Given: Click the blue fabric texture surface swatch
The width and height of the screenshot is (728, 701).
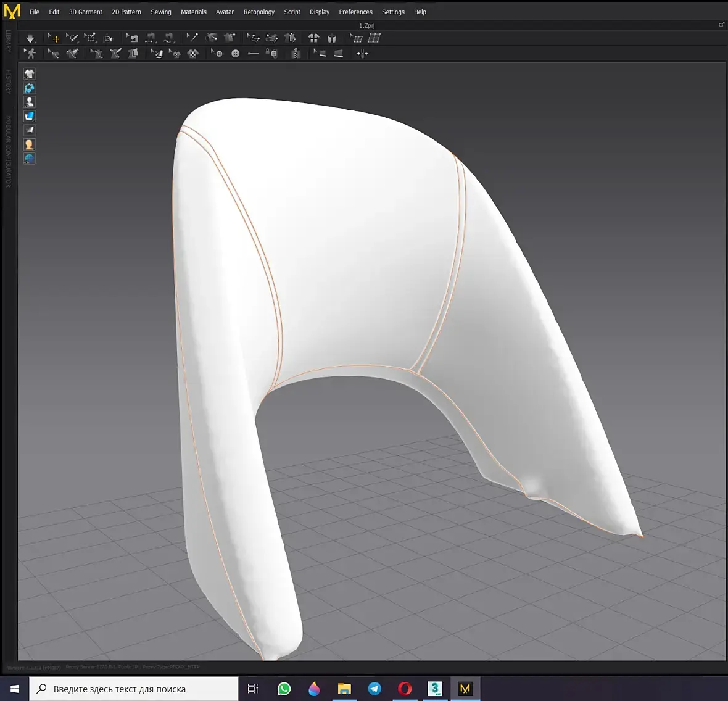Looking at the screenshot, I should (x=29, y=116).
